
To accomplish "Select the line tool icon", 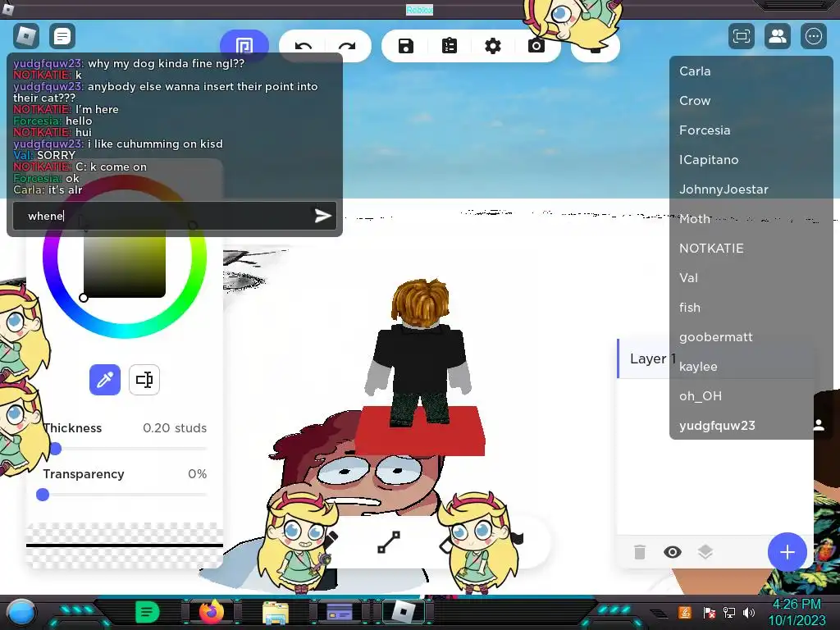I will click(x=388, y=542).
